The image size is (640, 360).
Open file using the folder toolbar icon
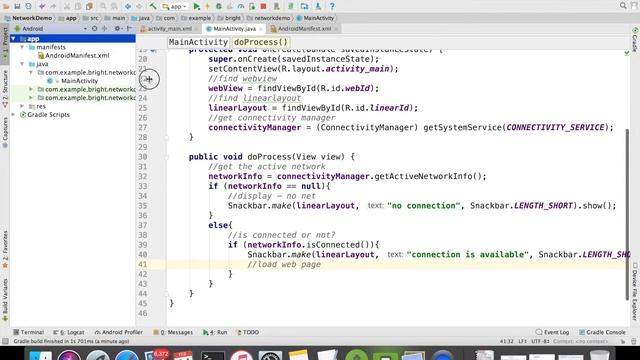click(6, 6)
